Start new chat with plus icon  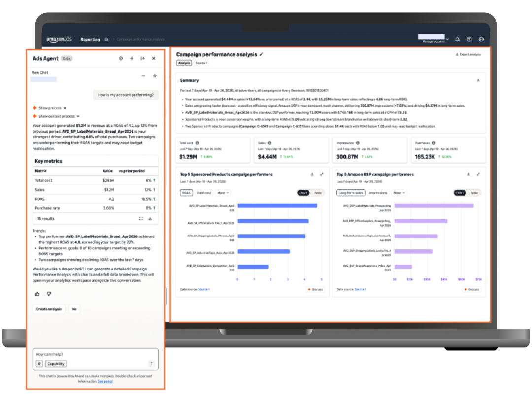[132, 59]
